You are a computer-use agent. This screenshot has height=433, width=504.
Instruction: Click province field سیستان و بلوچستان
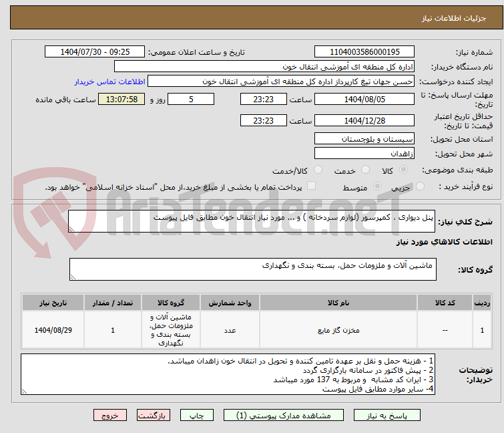[364, 138]
